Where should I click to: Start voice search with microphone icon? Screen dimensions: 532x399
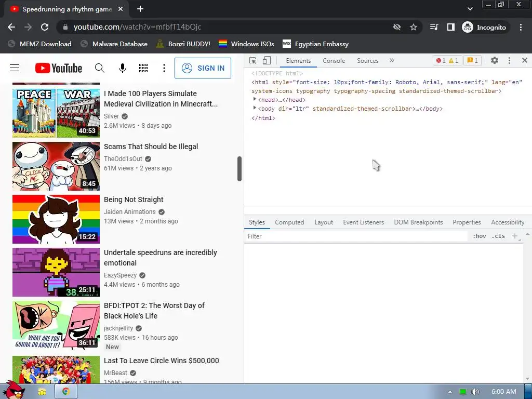pyautogui.click(x=123, y=68)
